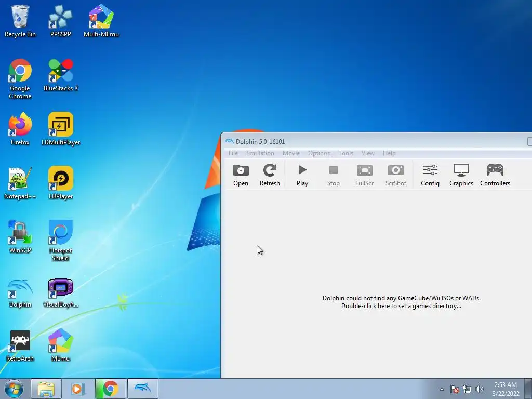This screenshot has width=532, height=399.
Task: Select the BlueStacks X desktop shortcut
Action: point(61,75)
